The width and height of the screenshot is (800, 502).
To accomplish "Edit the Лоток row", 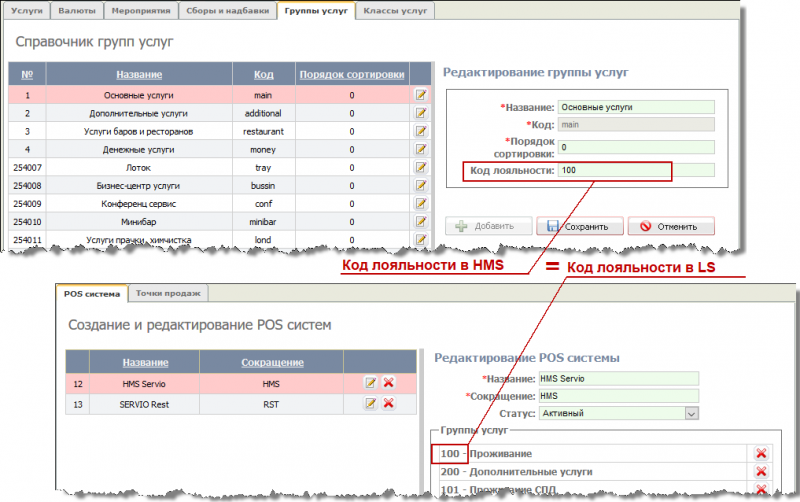I will (x=420, y=167).
